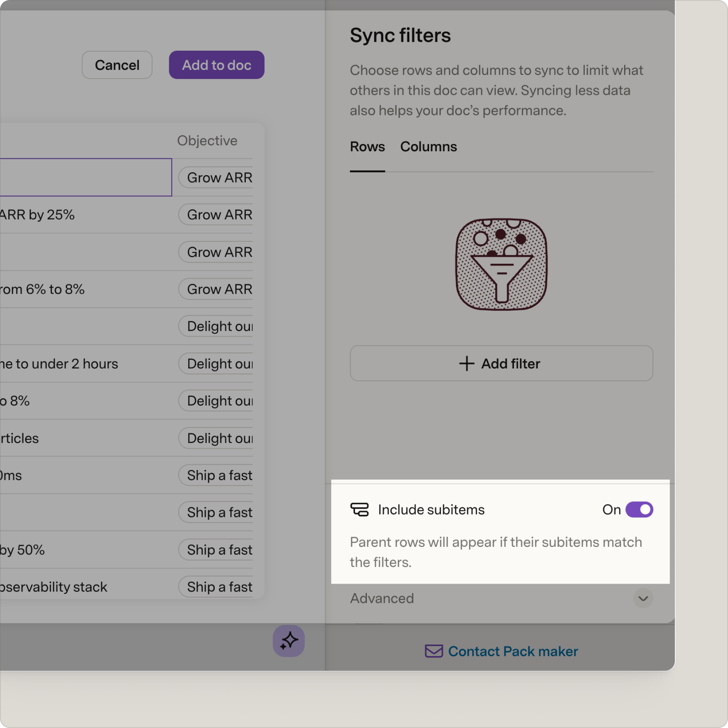The image size is (728, 728).
Task: Click the 'bservability stack' row text
Action: tap(54, 587)
